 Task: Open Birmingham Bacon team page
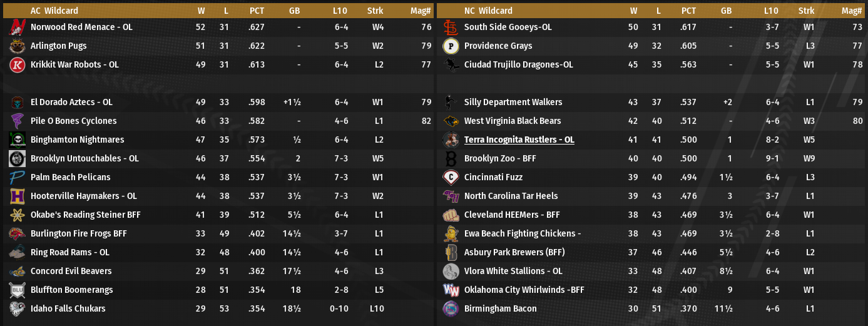click(x=500, y=309)
